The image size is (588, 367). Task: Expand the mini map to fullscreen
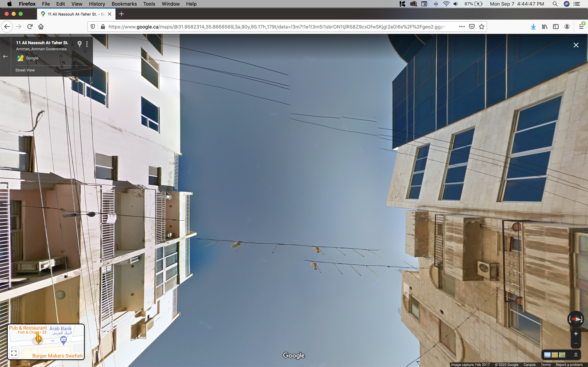(14, 353)
